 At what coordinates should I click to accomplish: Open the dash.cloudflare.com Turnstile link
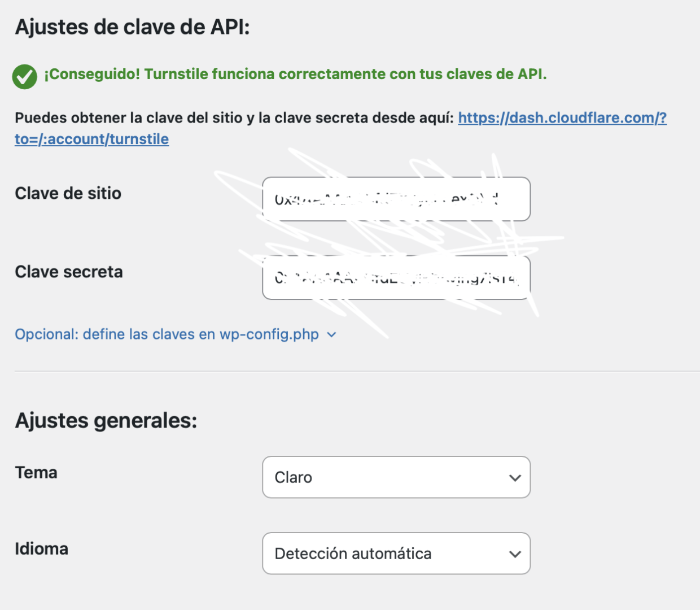562,118
